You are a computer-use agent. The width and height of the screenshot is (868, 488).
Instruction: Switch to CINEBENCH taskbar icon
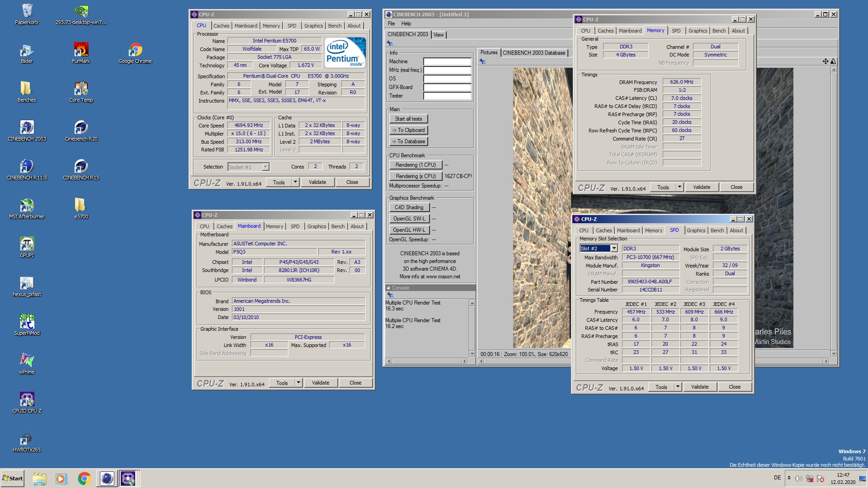(107, 479)
